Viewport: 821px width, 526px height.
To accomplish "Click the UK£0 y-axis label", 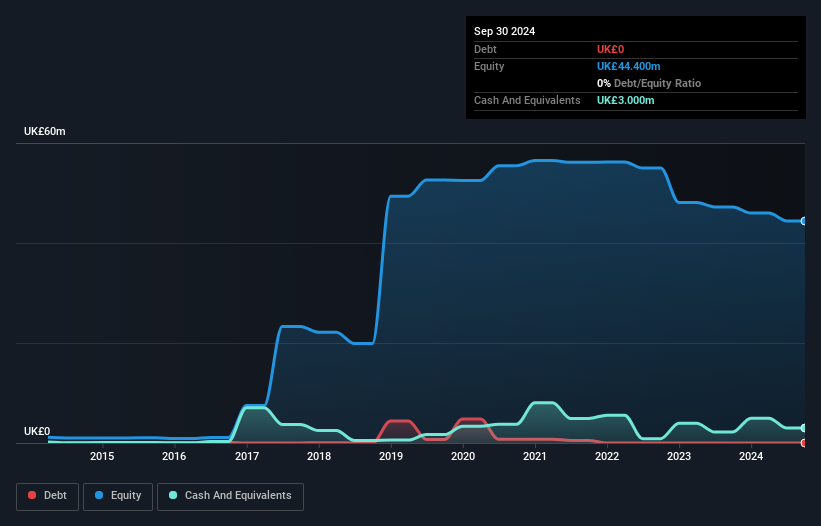I will (37, 431).
